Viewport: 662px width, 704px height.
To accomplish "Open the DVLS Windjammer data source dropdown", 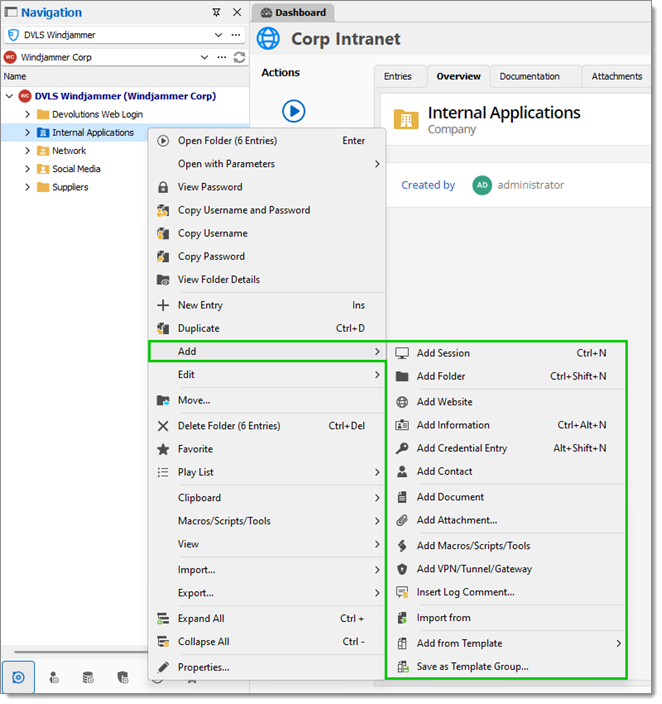I will [219, 35].
